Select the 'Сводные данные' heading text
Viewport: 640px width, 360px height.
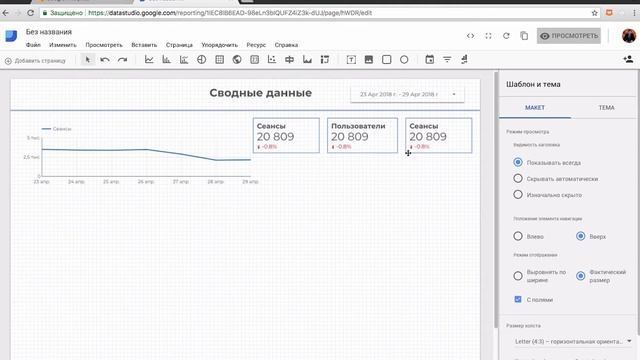(260, 93)
